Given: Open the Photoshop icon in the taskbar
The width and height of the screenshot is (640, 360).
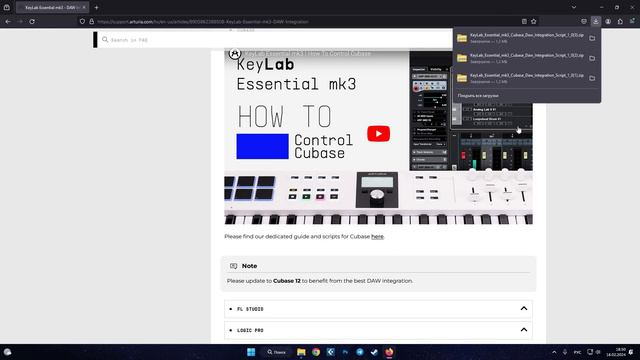Looking at the screenshot, I should tap(345, 352).
